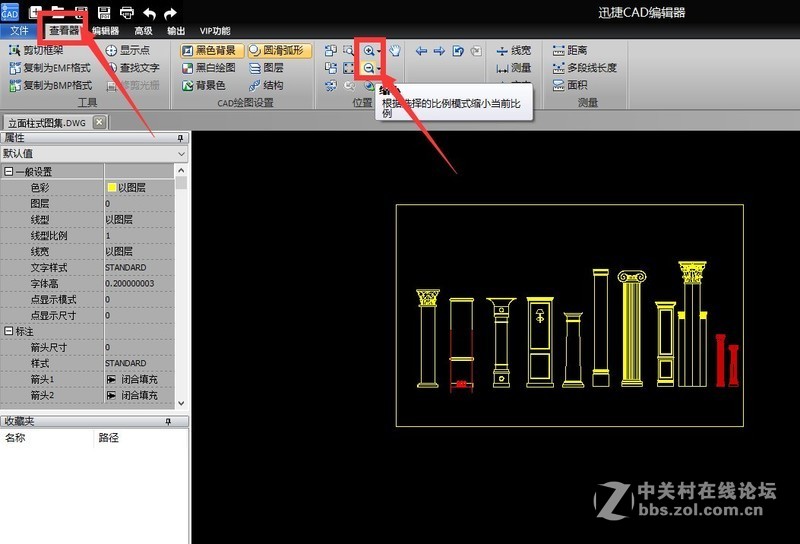
Task: Click the previous view left arrow
Action: [421, 51]
